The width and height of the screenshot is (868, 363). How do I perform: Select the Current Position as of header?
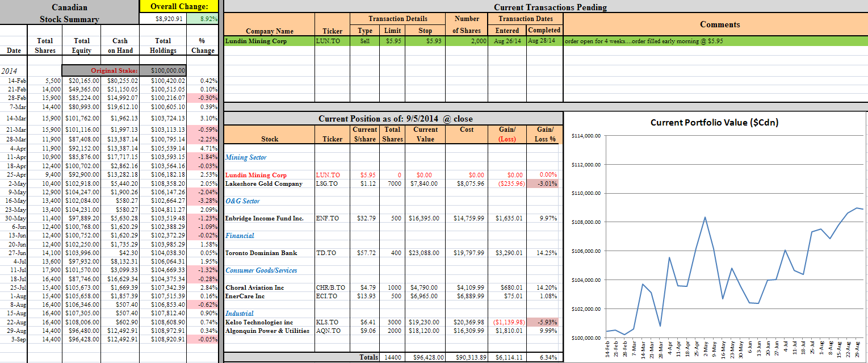tap(395, 119)
